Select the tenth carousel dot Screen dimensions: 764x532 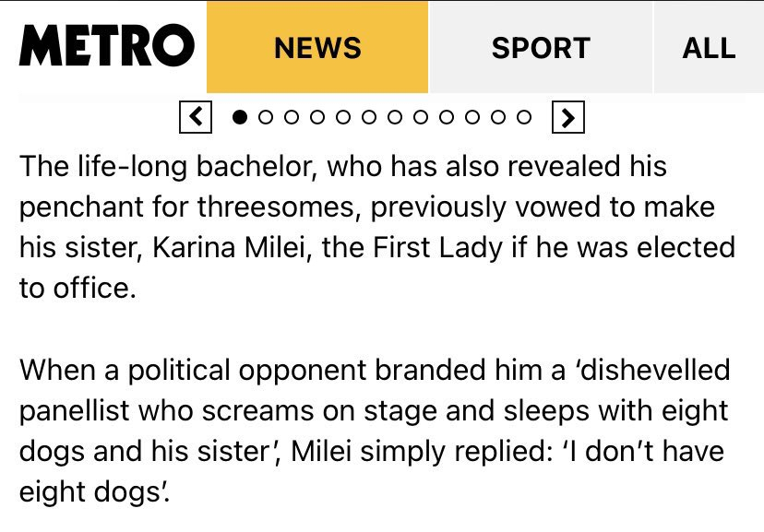[472, 117]
